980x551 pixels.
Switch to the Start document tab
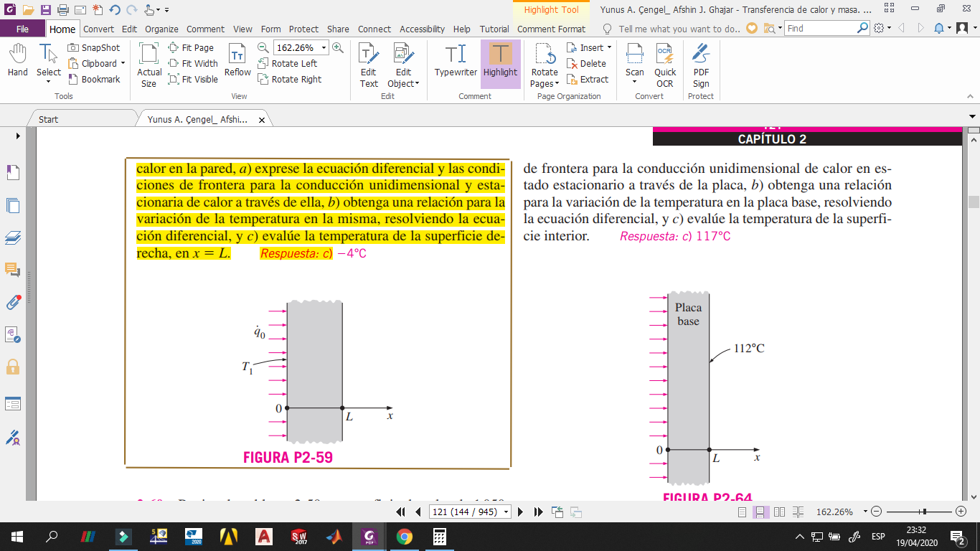click(49, 119)
